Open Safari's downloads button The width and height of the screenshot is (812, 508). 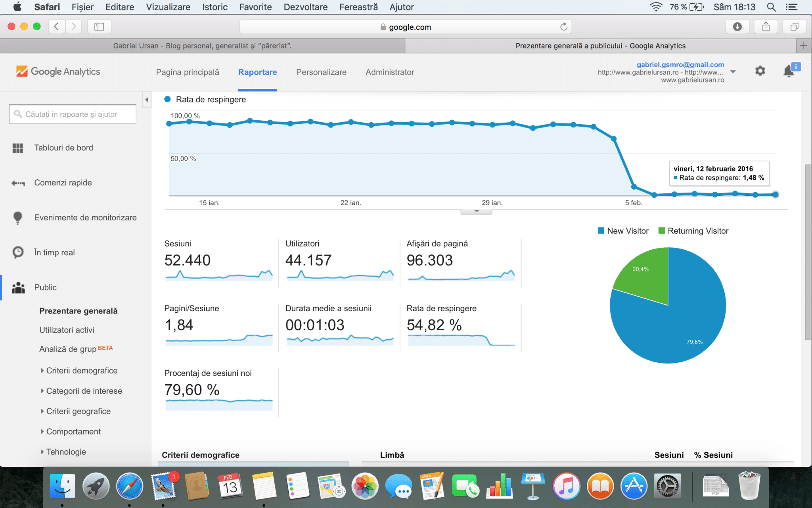pos(737,27)
